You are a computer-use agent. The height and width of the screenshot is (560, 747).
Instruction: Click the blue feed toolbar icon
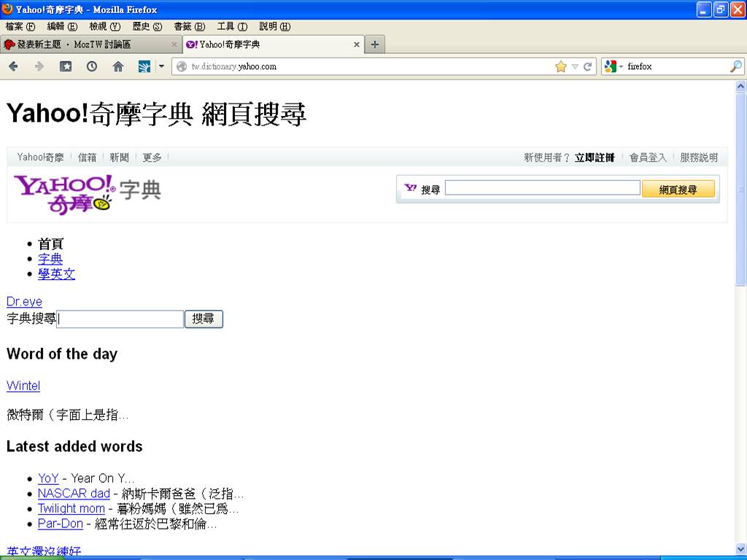144,66
